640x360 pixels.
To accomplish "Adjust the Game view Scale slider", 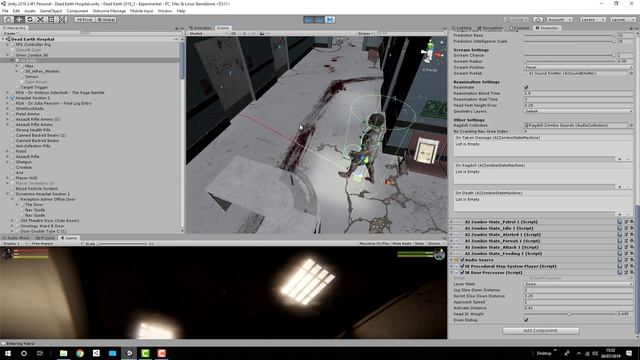I will [122, 244].
